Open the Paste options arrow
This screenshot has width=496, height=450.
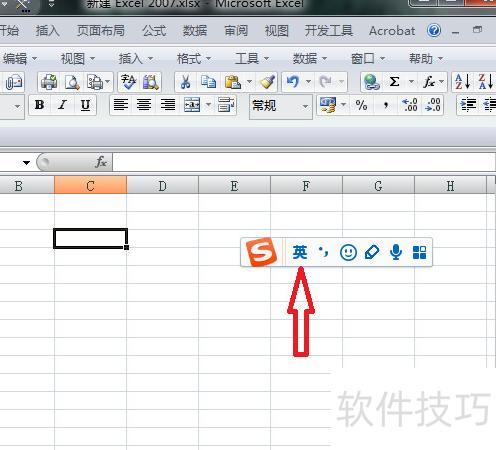click(x=249, y=82)
